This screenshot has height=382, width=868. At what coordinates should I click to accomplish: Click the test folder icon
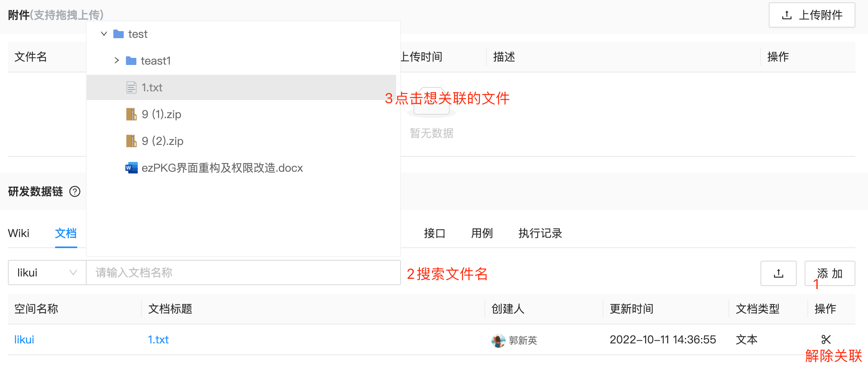118,34
